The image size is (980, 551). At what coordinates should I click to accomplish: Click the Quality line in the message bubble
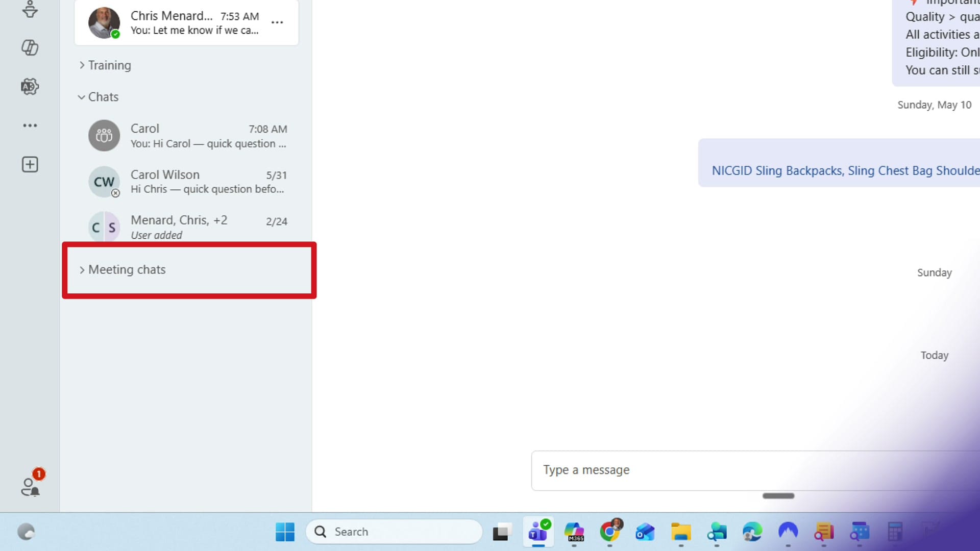(x=942, y=17)
